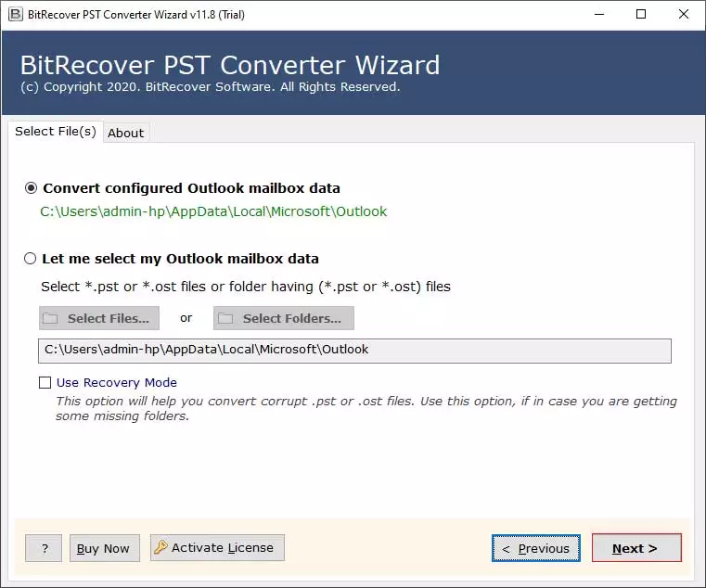This screenshot has height=588, width=706.
Task: Minimize the wizard window
Action: point(599,15)
